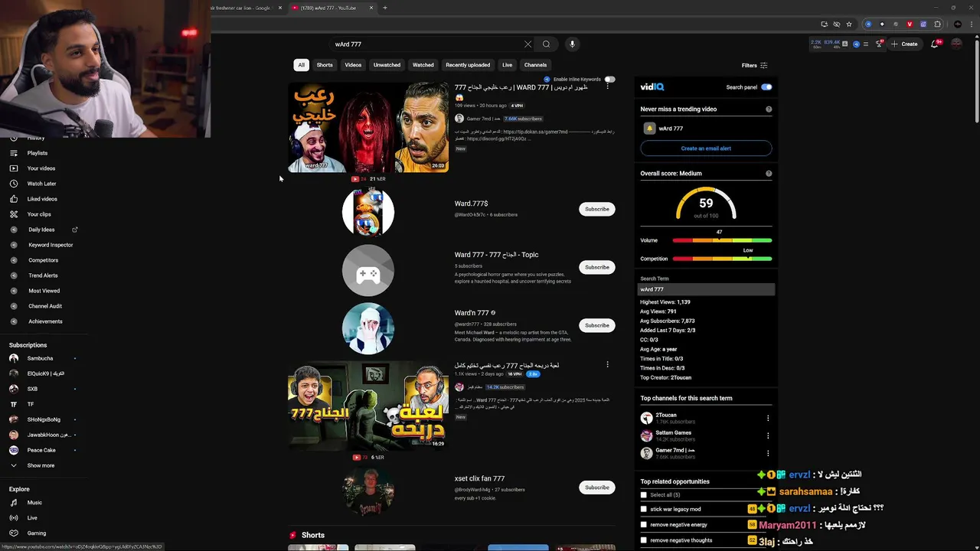This screenshot has width=980, height=551.
Task: Toggle Enable Inline Keywords switch
Action: (609, 80)
